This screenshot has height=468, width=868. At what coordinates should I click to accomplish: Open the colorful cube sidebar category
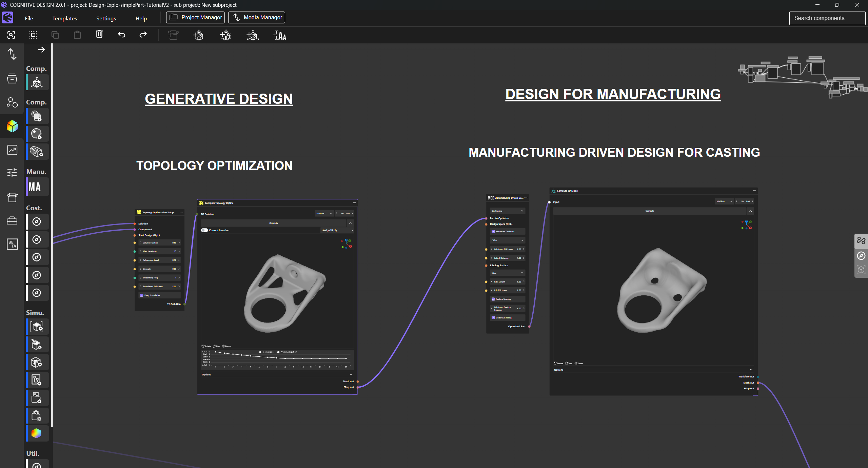12,126
